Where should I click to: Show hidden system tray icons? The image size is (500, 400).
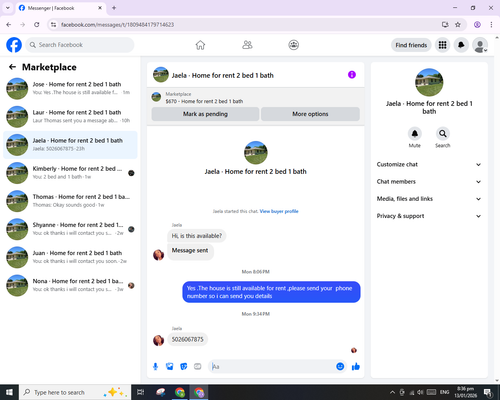392,392
